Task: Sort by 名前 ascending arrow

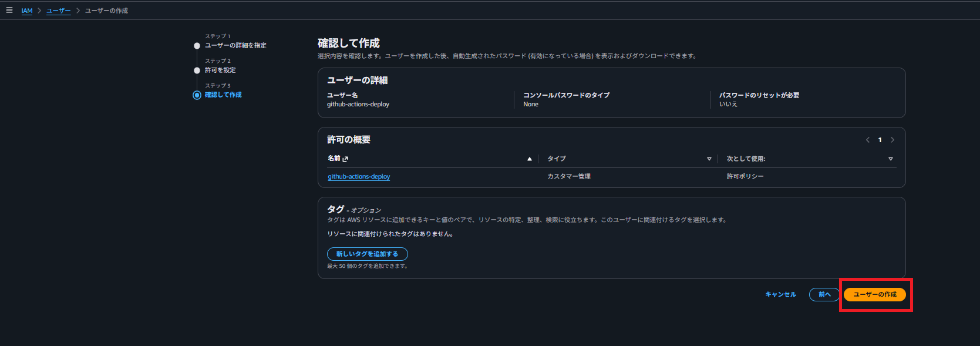Action: [x=530, y=159]
